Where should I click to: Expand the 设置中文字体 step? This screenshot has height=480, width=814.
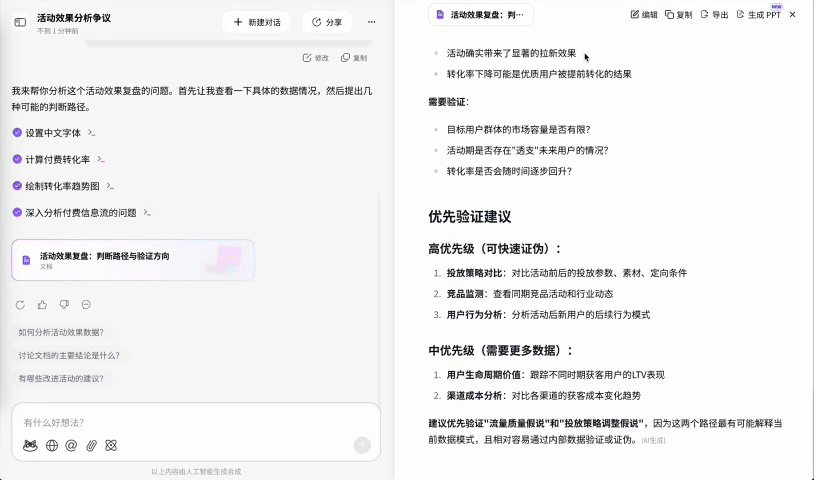(x=92, y=133)
